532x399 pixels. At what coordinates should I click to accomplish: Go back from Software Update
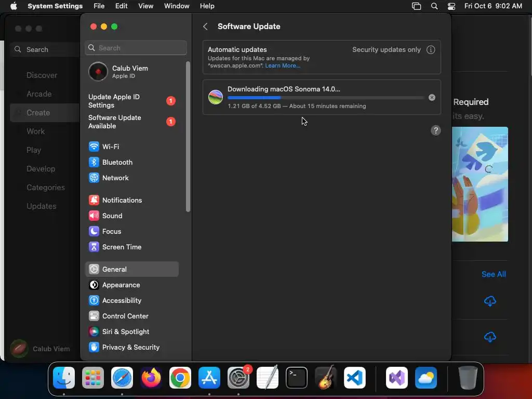click(x=205, y=26)
